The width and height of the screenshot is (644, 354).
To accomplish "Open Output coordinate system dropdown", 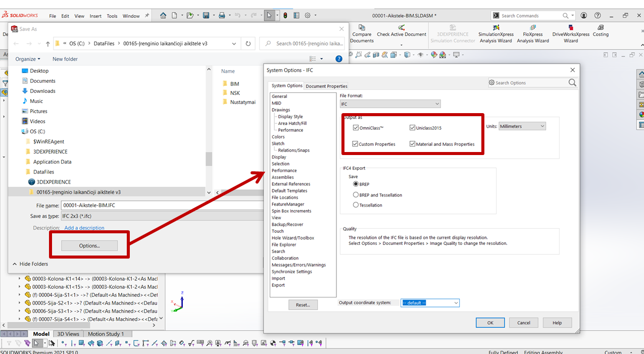I will pyautogui.click(x=430, y=302).
